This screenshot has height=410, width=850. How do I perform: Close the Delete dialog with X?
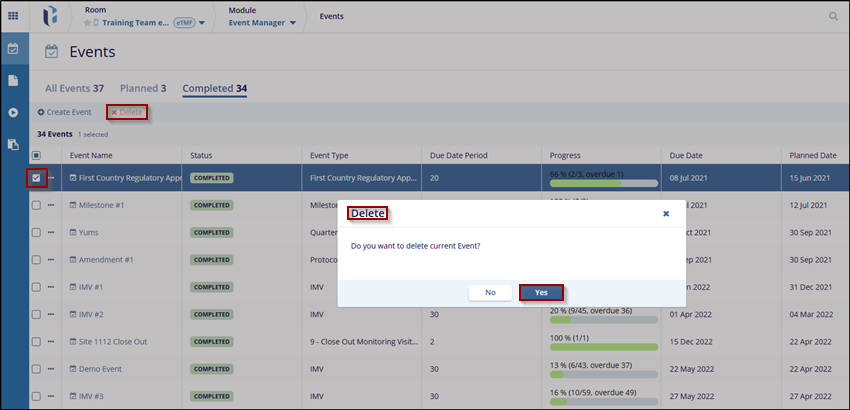click(666, 214)
